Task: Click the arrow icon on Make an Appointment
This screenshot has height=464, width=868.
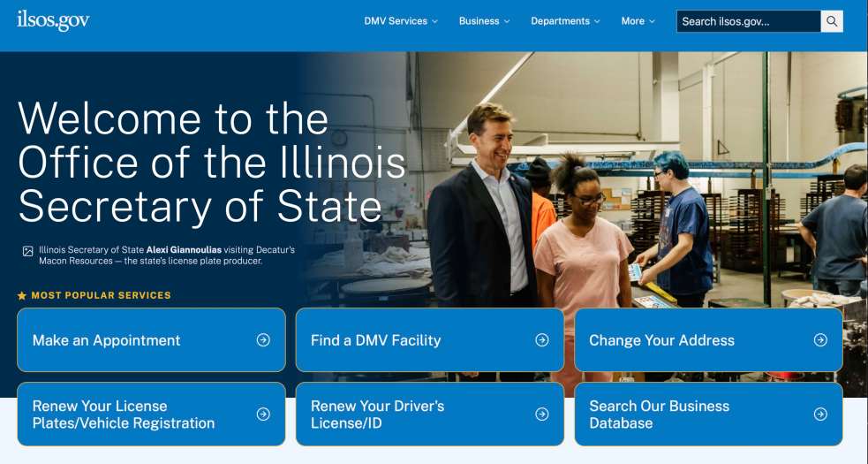Action: (263, 339)
